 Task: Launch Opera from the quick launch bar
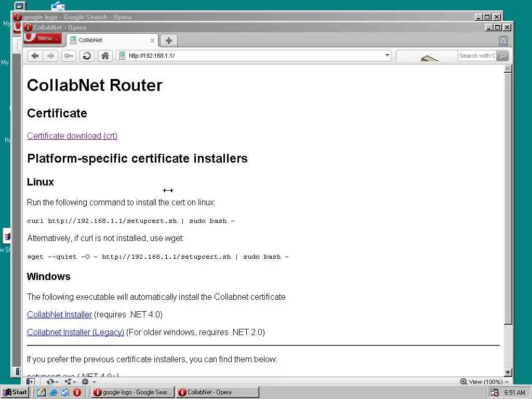77,392
